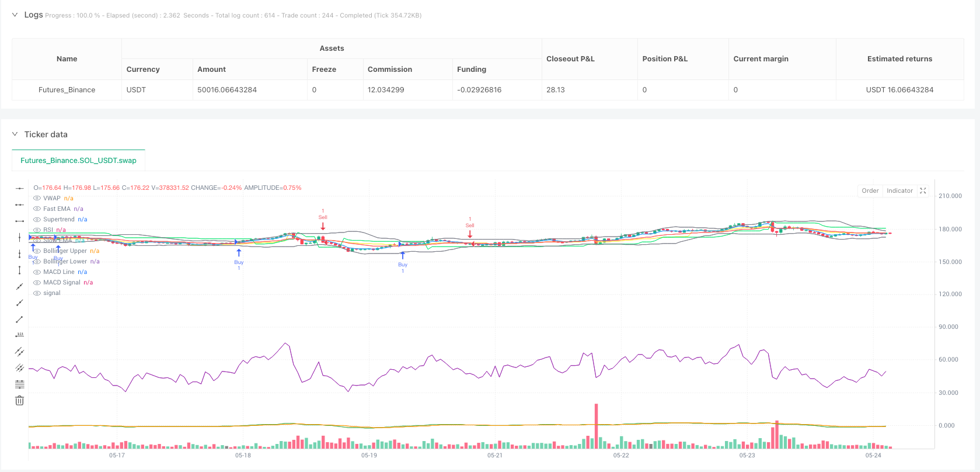Pick the diagonal segment line tool
The width and height of the screenshot is (980, 472).
[19, 319]
